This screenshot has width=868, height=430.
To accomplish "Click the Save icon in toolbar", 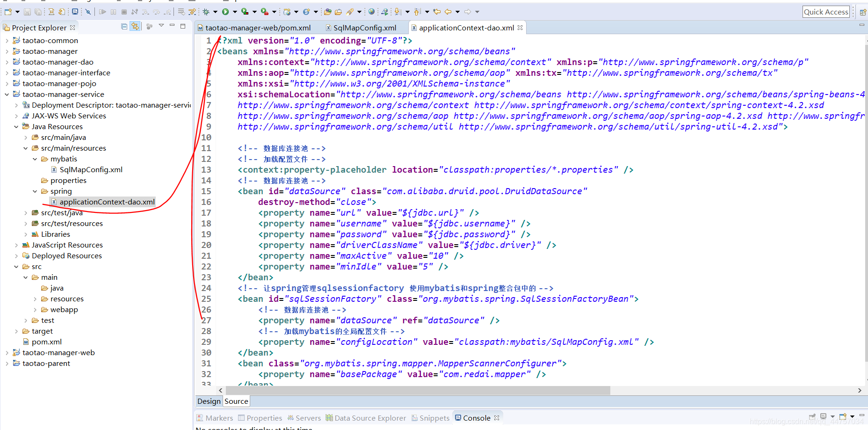I will coord(27,12).
